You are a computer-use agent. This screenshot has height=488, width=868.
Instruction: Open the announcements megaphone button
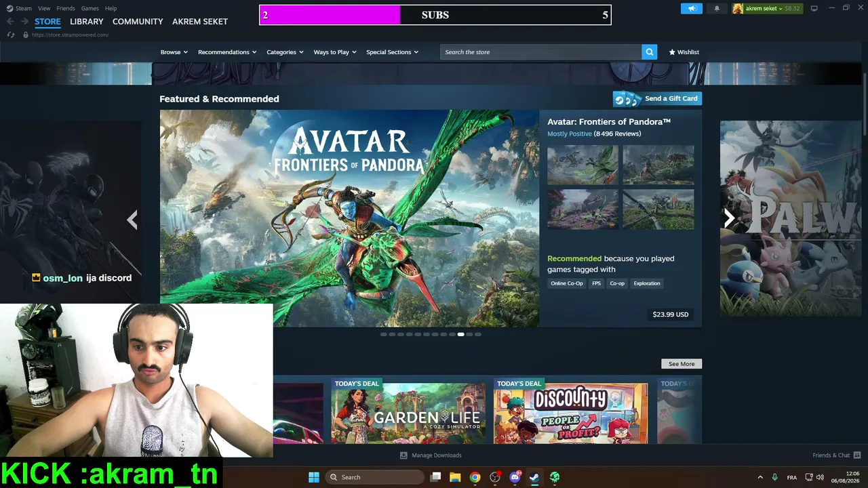(x=692, y=8)
